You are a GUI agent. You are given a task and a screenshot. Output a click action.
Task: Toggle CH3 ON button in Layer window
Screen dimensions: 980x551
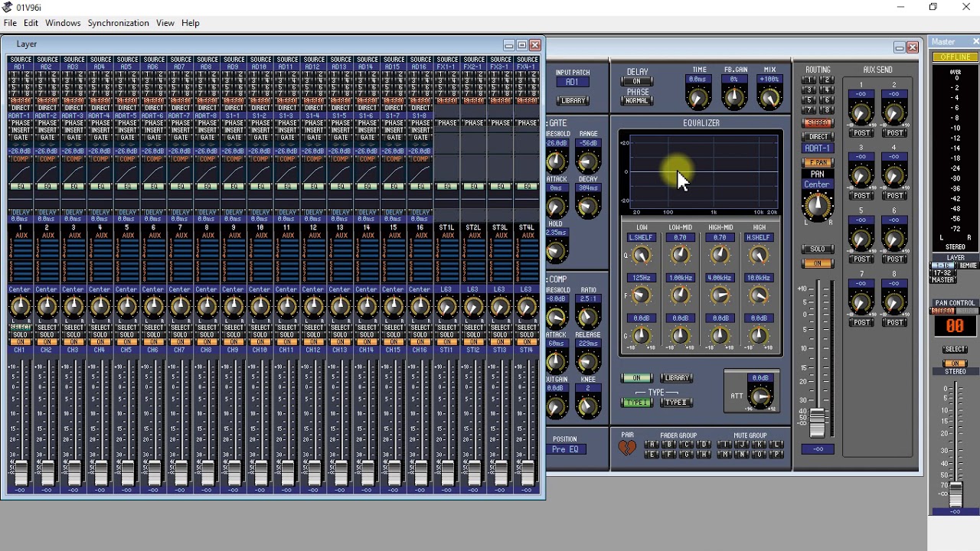(73, 343)
